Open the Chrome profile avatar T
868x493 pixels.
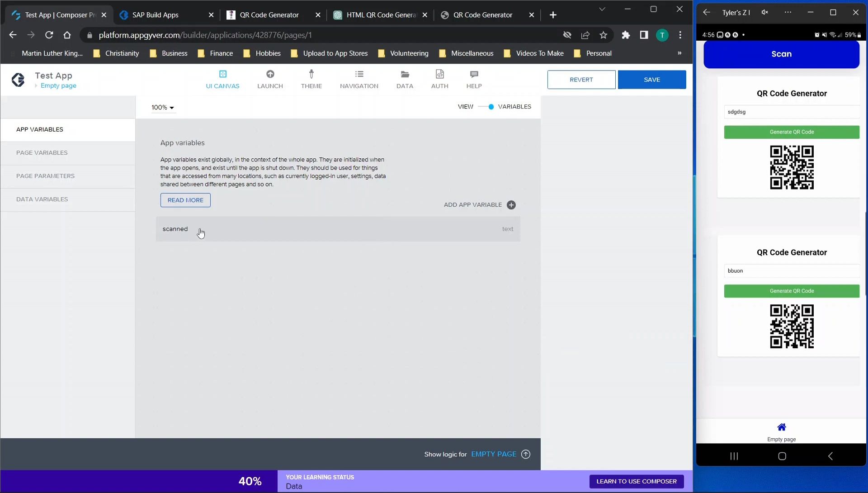(x=662, y=35)
